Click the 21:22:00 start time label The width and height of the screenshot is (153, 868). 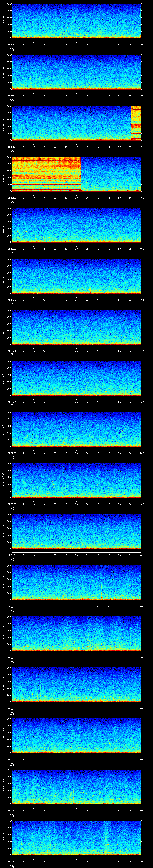pyautogui.click(x=12, y=453)
